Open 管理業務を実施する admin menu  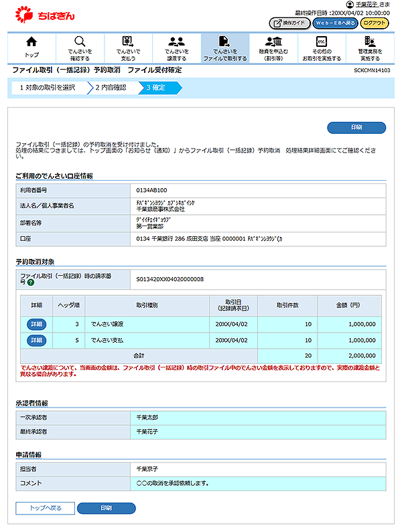tap(370, 48)
